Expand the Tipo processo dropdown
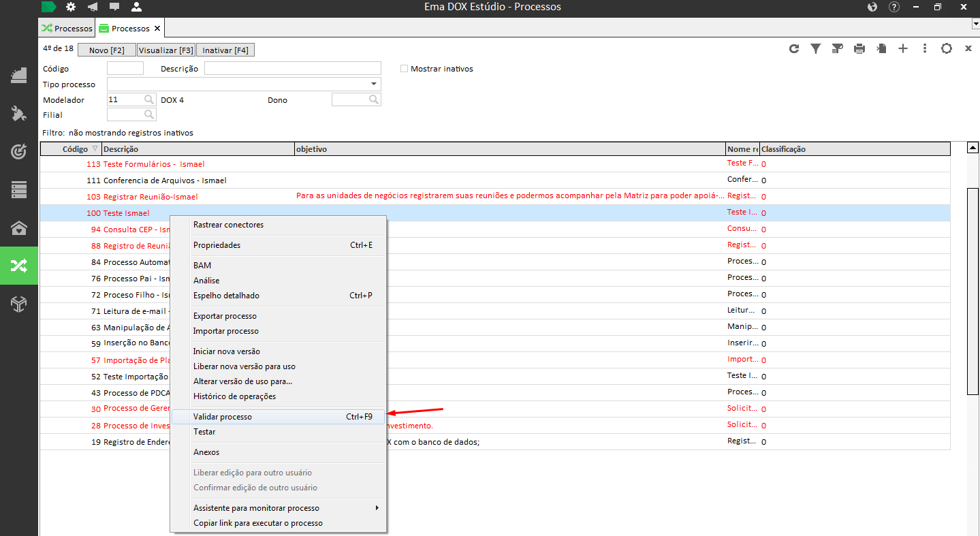 374,84
